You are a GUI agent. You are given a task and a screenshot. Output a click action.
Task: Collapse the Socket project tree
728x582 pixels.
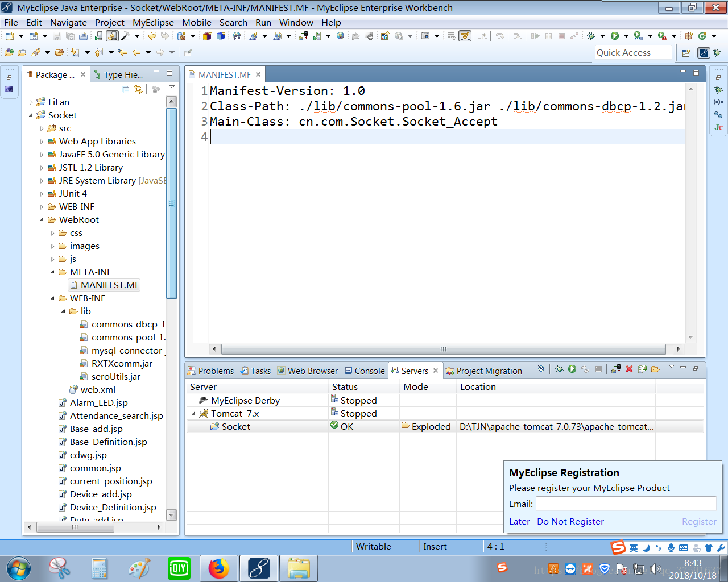click(x=31, y=115)
